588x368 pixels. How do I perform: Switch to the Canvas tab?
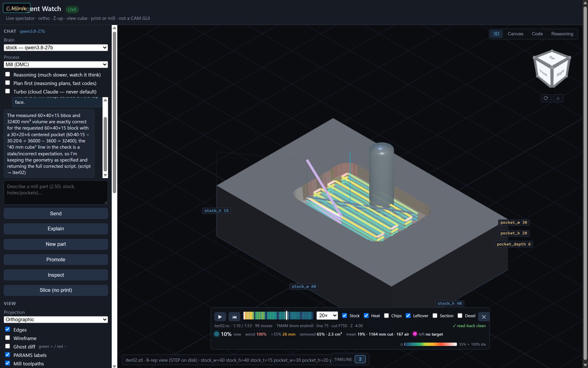(515, 34)
